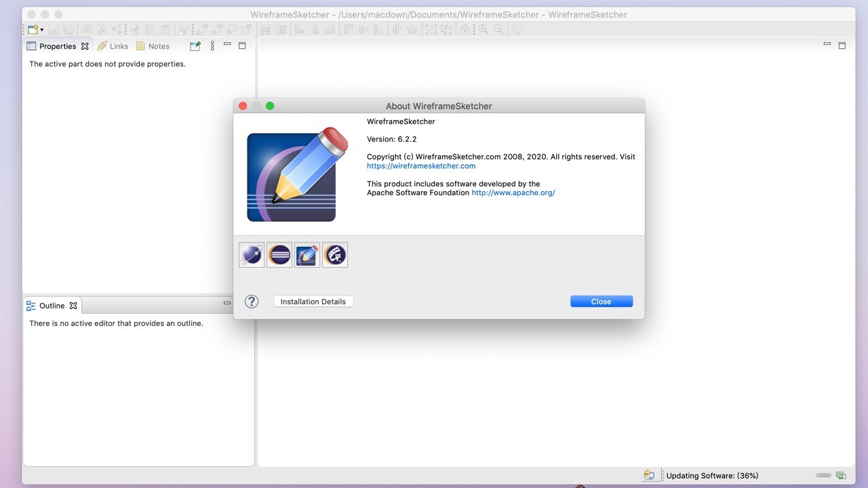
Task: Click the Installation Details button
Action: tap(313, 302)
